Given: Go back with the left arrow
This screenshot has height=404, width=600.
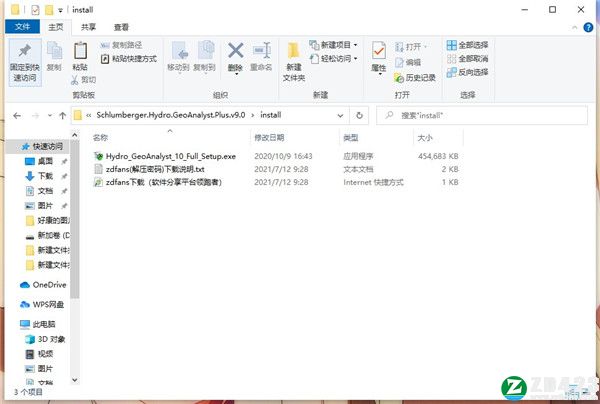Looking at the screenshot, I should (x=17, y=115).
